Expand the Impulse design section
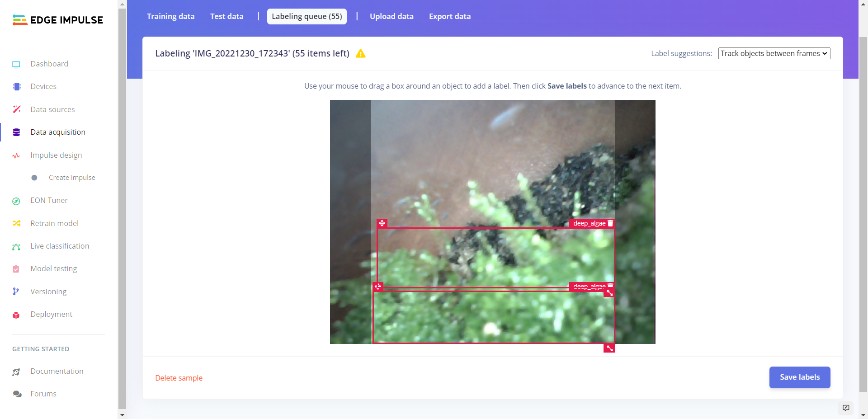This screenshot has width=868, height=419. 56,155
